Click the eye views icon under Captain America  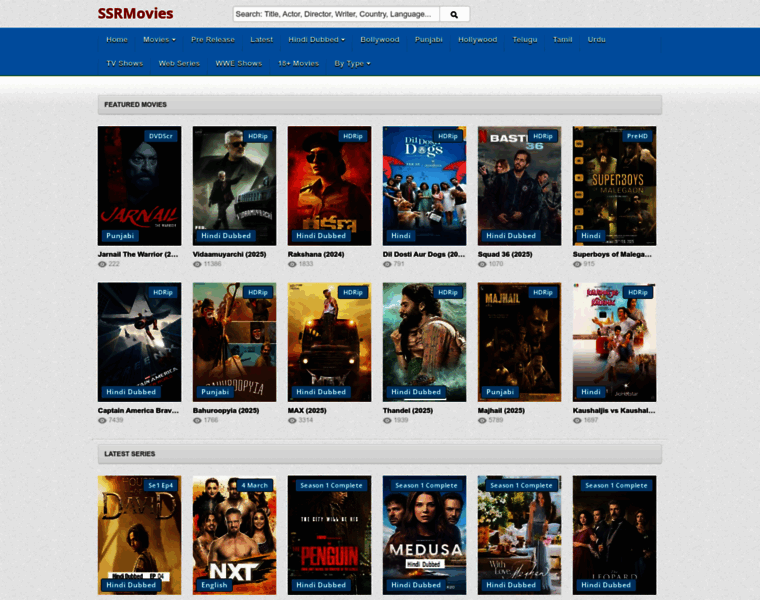[x=102, y=421]
